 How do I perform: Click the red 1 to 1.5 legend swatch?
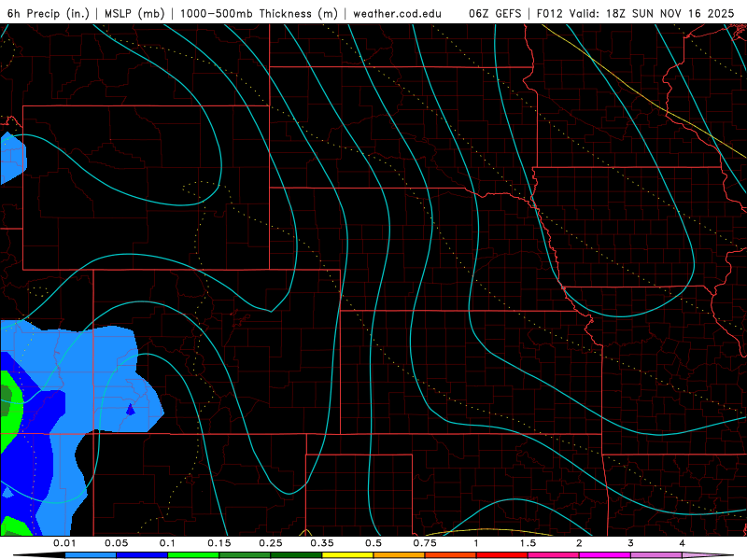click(x=502, y=555)
